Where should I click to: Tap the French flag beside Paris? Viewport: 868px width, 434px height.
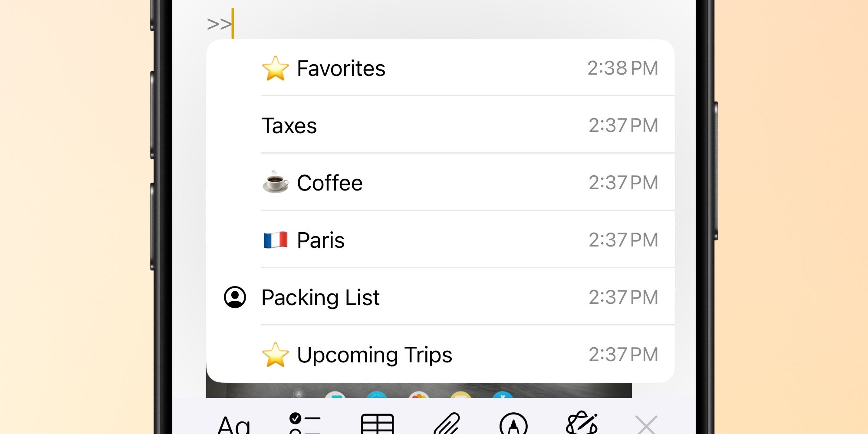point(276,240)
